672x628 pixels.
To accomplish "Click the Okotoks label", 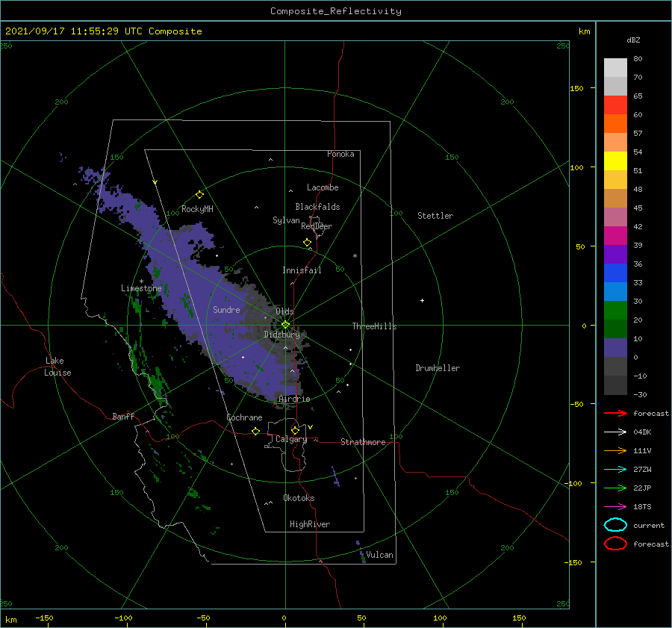I will point(299,498).
